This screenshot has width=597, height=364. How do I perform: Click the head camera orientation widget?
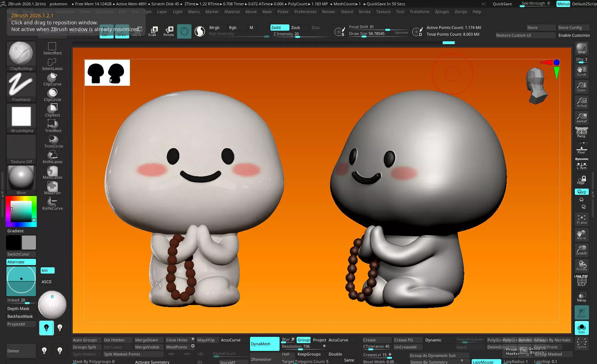coord(537,86)
